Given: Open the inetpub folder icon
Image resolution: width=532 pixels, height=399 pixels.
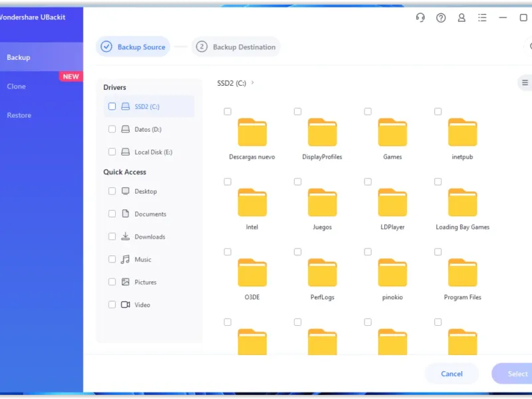Looking at the screenshot, I should 462,132.
